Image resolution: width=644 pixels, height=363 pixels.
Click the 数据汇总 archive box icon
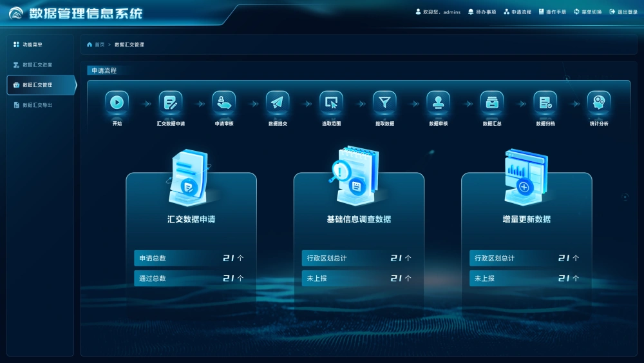point(492,102)
